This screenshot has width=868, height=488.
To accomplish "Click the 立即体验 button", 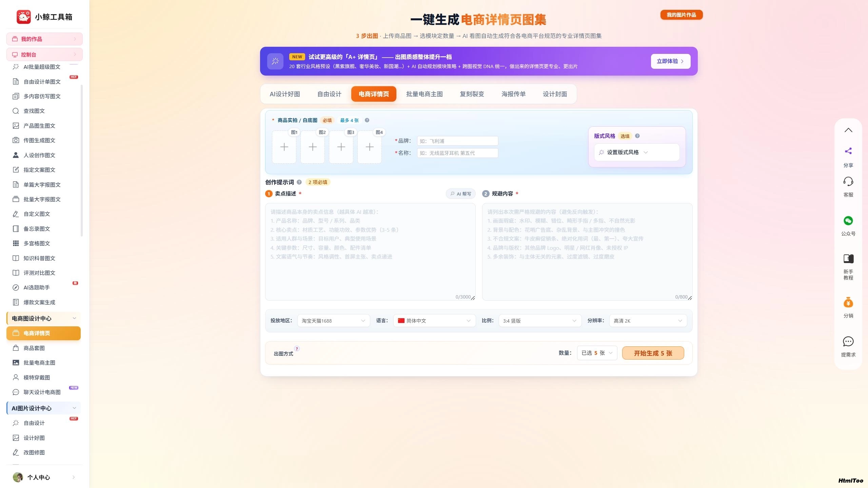I will [671, 61].
